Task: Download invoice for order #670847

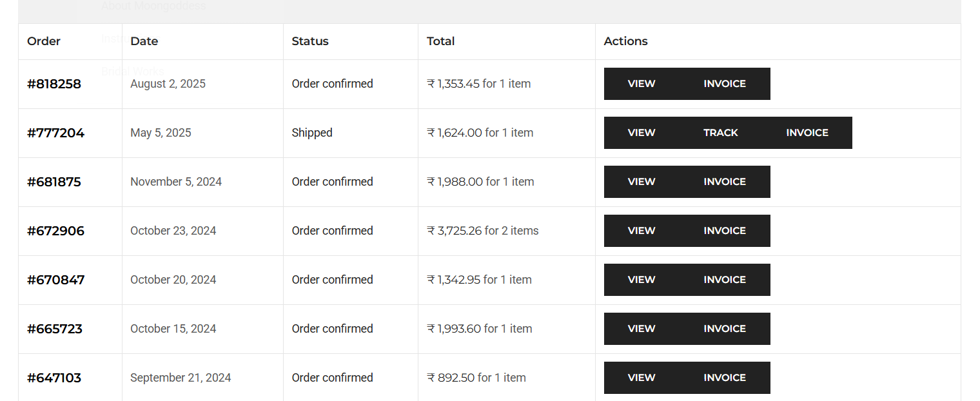Action: coord(725,280)
